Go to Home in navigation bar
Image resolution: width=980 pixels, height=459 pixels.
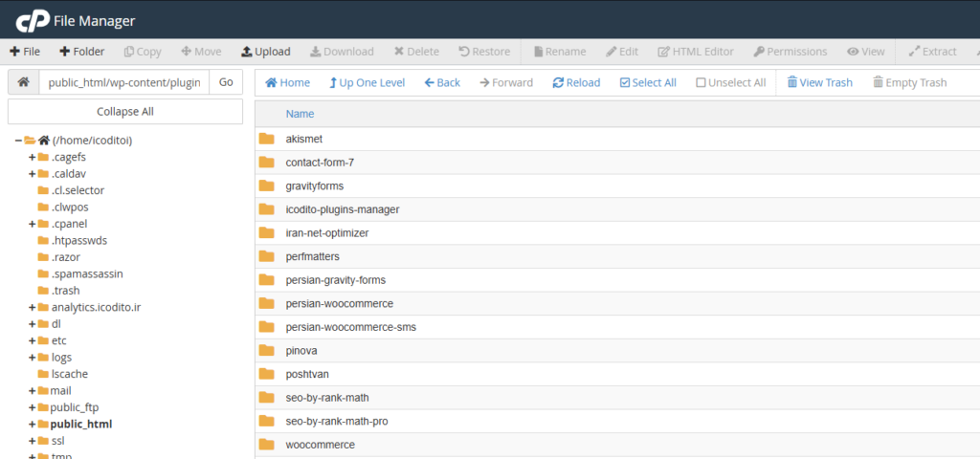click(x=287, y=82)
